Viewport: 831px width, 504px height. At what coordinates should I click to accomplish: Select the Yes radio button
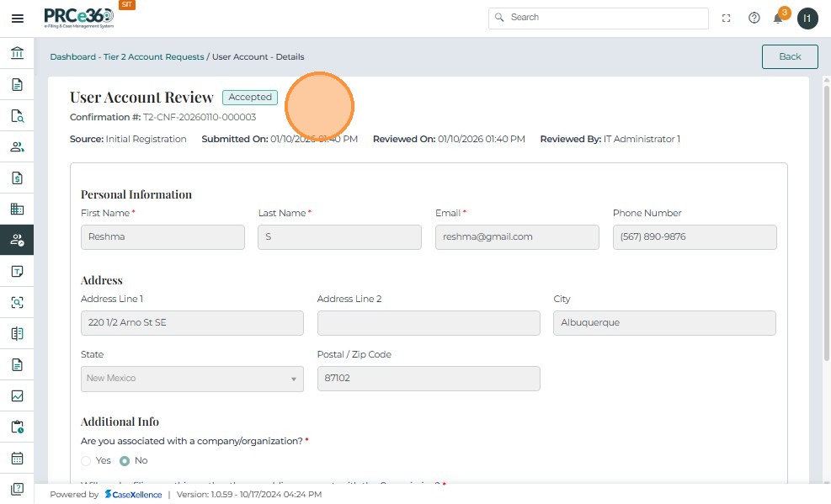click(86, 461)
